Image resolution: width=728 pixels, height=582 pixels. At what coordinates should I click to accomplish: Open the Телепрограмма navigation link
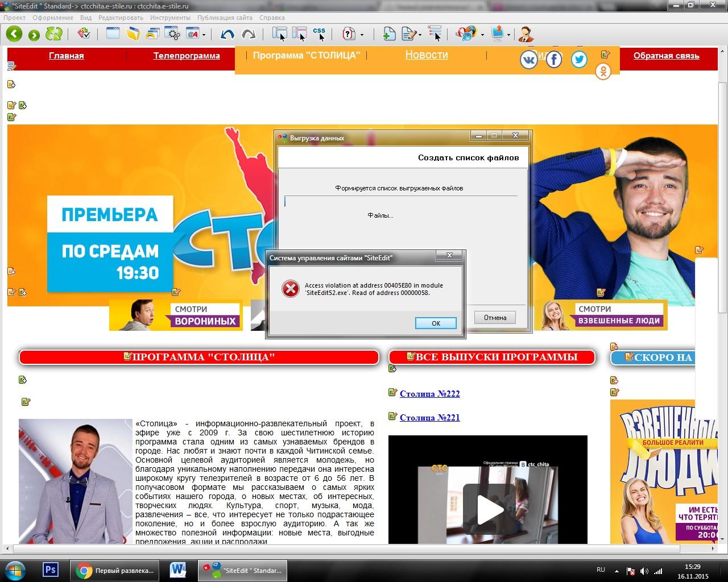[187, 56]
